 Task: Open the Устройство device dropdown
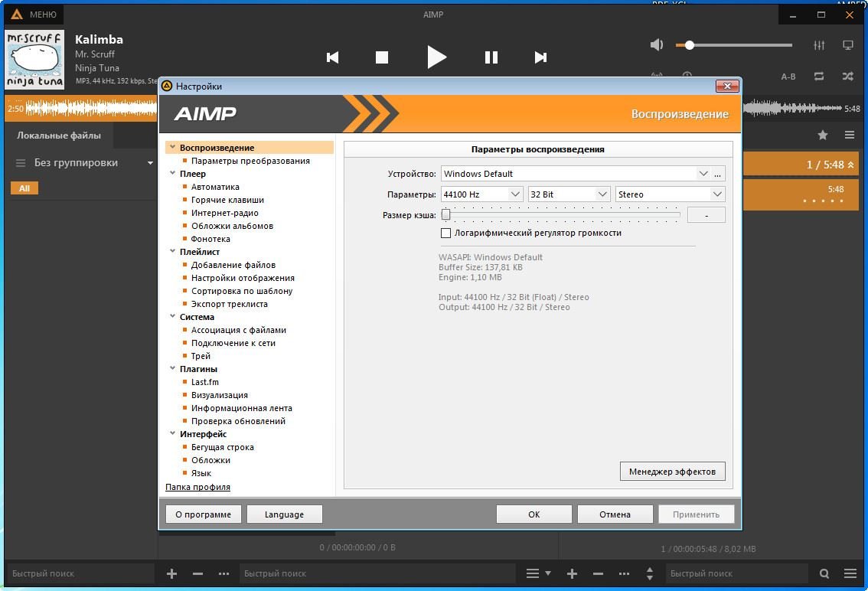[x=703, y=174]
